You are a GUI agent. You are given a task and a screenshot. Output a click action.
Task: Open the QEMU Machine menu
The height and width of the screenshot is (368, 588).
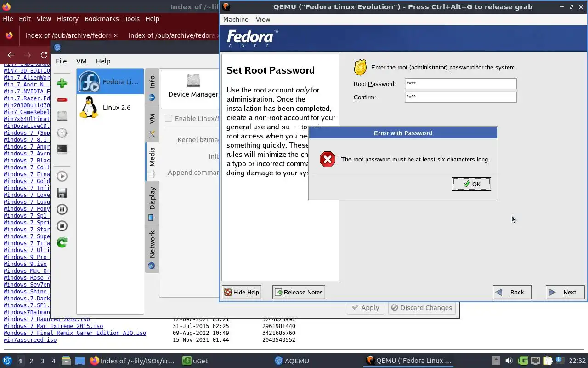tap(236, 19)
